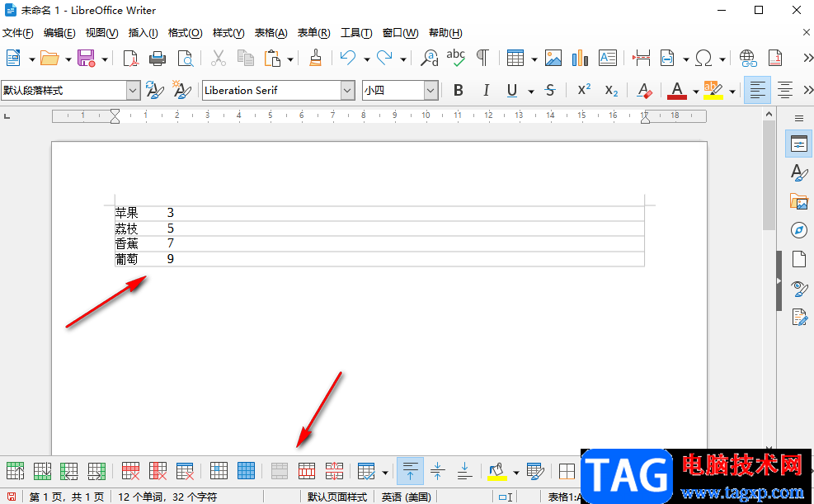Click the Insert Field icon

pos(667,58)
